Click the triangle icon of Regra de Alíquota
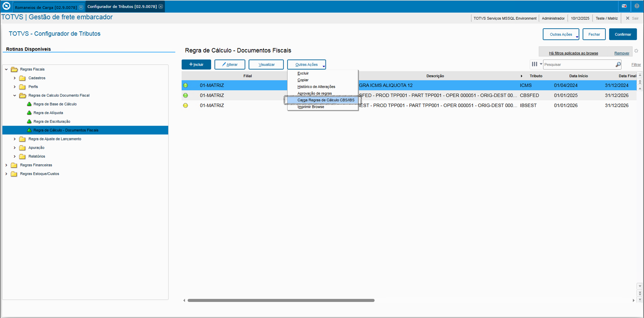 coord(29,113)
